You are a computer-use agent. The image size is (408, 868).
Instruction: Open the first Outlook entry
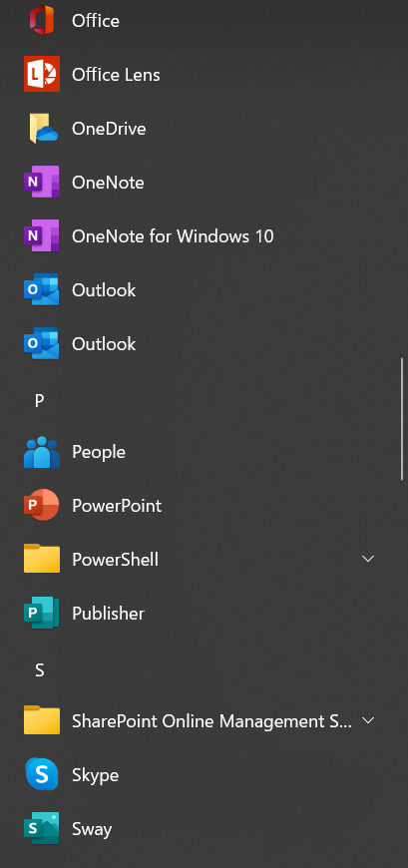click(200, 289)
